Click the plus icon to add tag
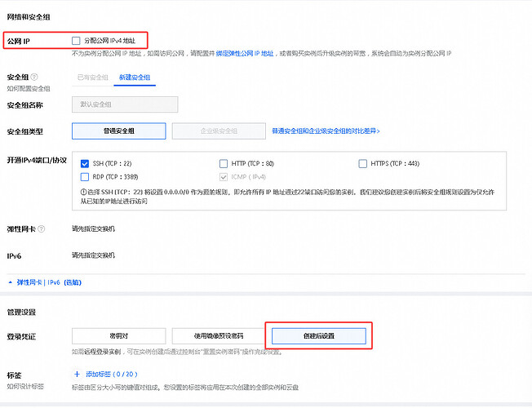 pos(77,374)
